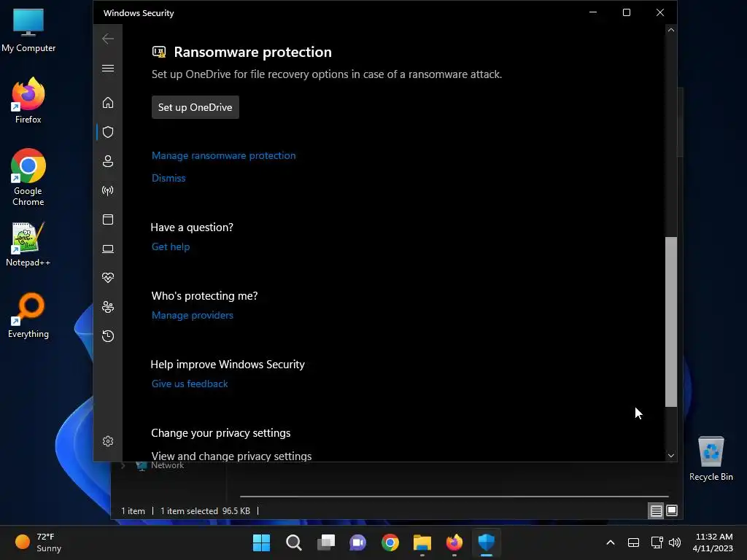
Task: Click the Dismiss link
Action: pos(169,178)
